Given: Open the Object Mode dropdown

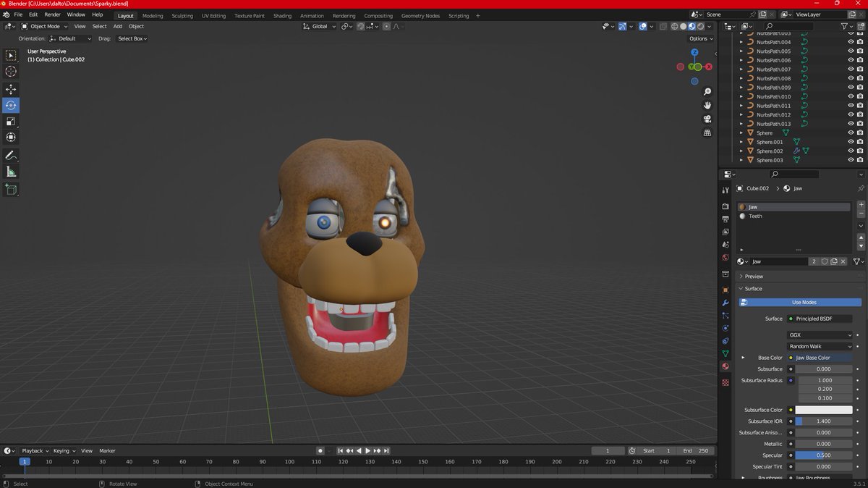Looking at the screenshot, I should click(45, 26).
